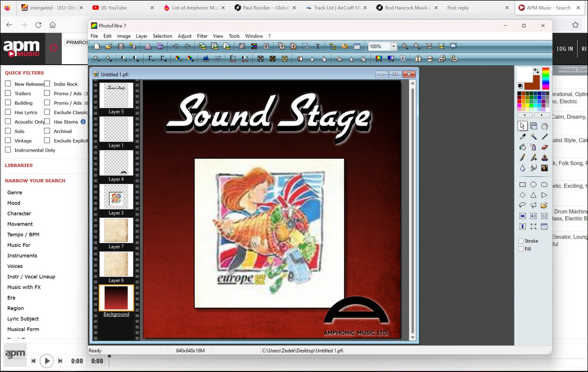The height and width of the screenshot is (372, 588).
Task: Expand the Tempo / BPM category
Action: [x=23, y=234]
